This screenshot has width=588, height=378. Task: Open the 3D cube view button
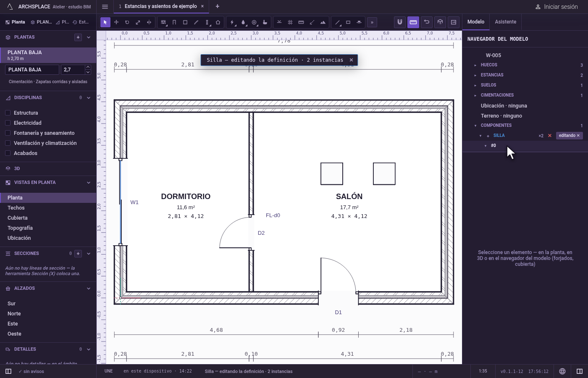pyautogui.click(x=440, y=22)
